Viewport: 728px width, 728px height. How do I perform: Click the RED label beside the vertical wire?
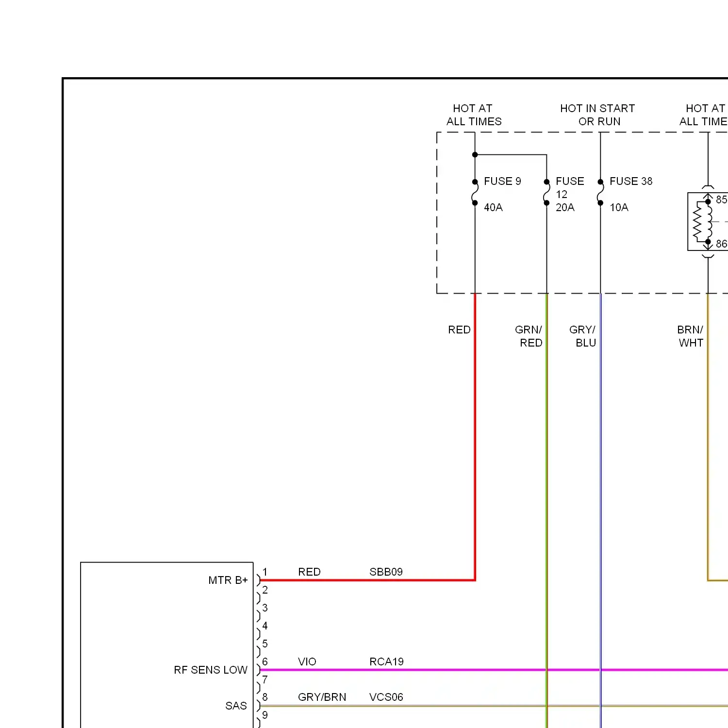[x=459, y=330]
